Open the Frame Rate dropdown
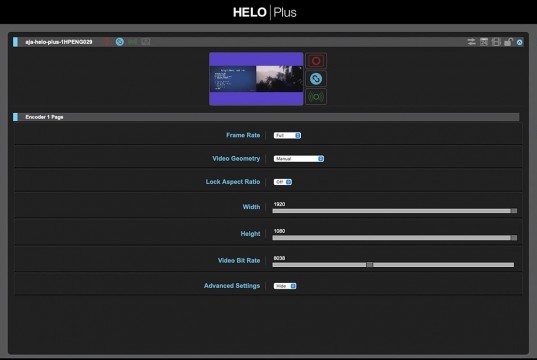The image size is (537, 360). tap(287, 135)
